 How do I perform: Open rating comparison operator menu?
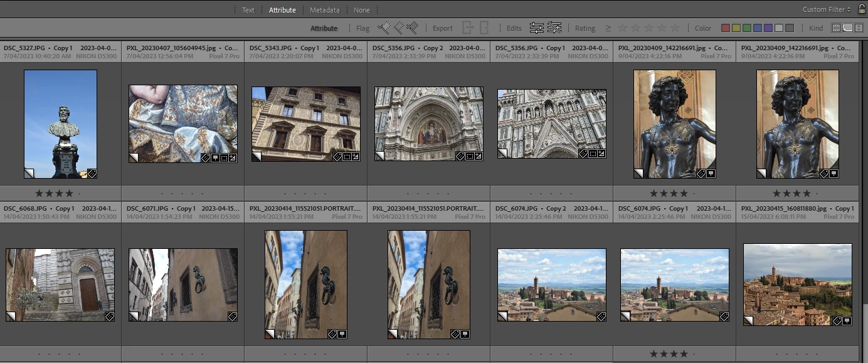tap(608, 28)
